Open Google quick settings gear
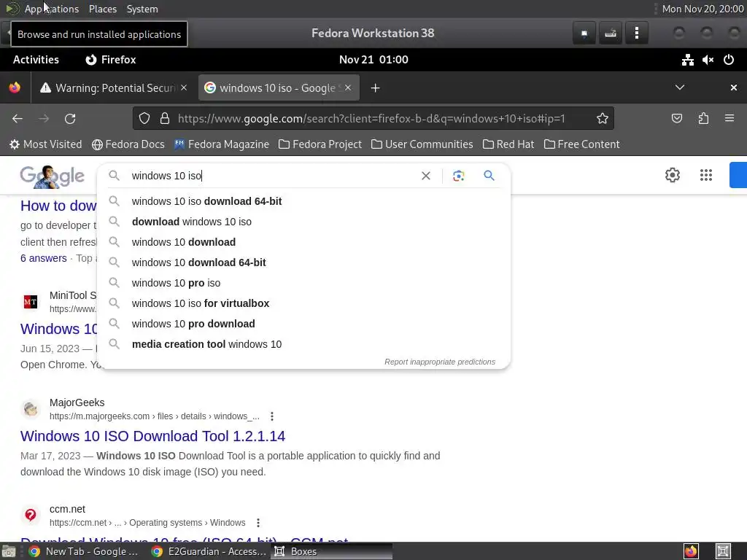 point(672,175)
